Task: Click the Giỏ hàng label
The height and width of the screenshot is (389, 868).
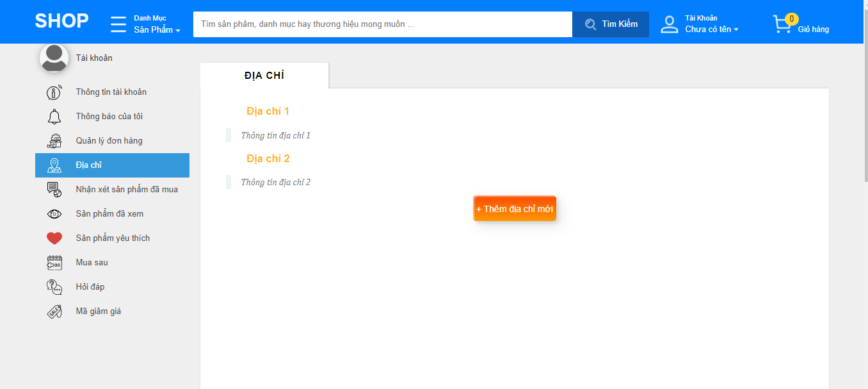Action: 813,29
